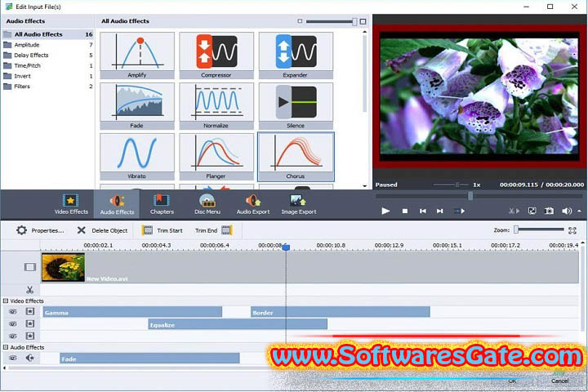Screen dimensions: 588x392
Task: Click the filmstrip video track icon
Action: (x=30, y=267)
